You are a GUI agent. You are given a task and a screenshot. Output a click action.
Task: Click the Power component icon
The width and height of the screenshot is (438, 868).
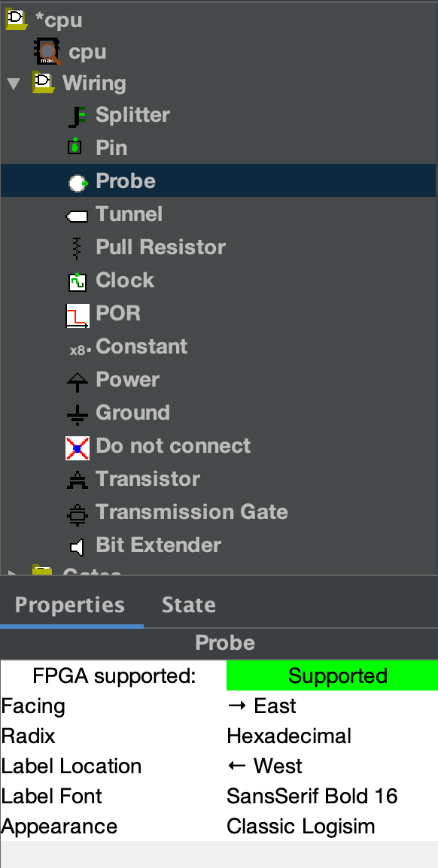pos(75,379)
